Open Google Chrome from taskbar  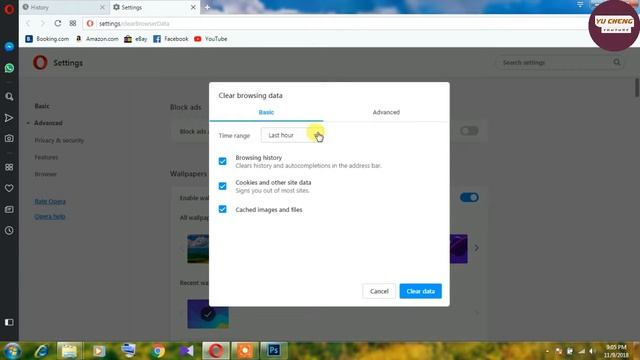pyautogui.click(x=158, y=351)
